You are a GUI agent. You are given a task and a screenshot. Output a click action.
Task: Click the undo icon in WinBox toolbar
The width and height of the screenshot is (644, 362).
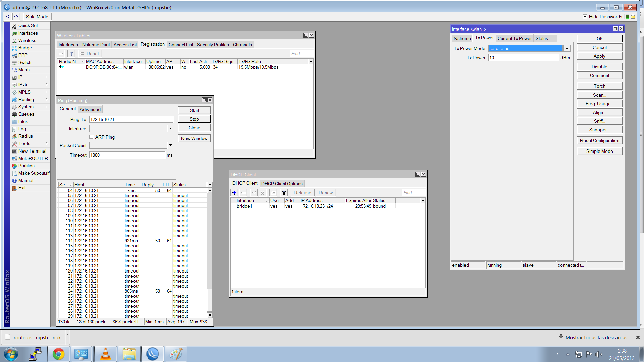tap(7, 17)
